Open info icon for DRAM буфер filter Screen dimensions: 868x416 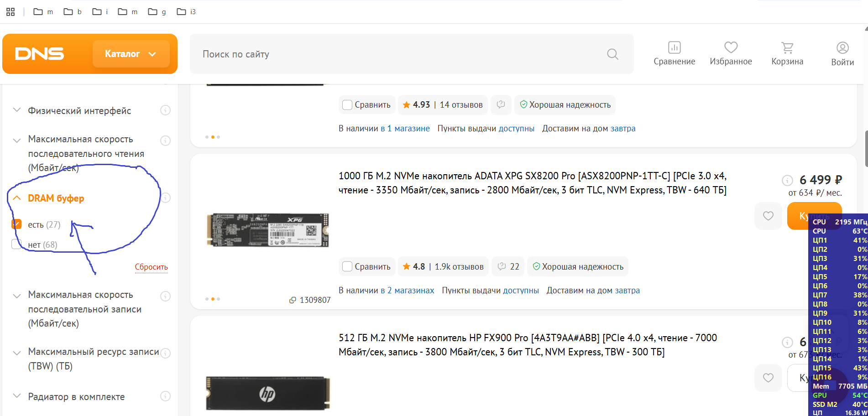(166, 198)
